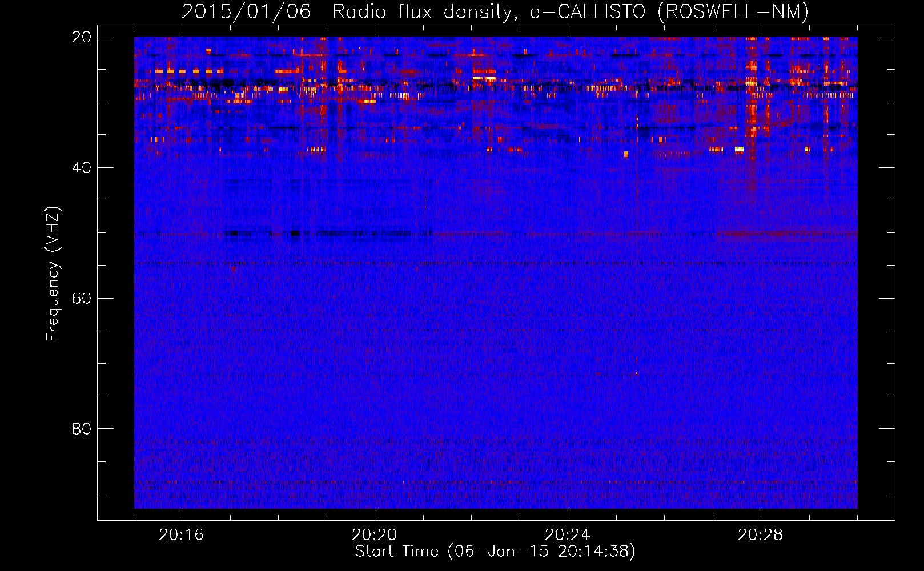The image size is (924, 571).
Task: Click the 'Start Time (06-Jan-15 20:14:38)' label
Action: 495,552
